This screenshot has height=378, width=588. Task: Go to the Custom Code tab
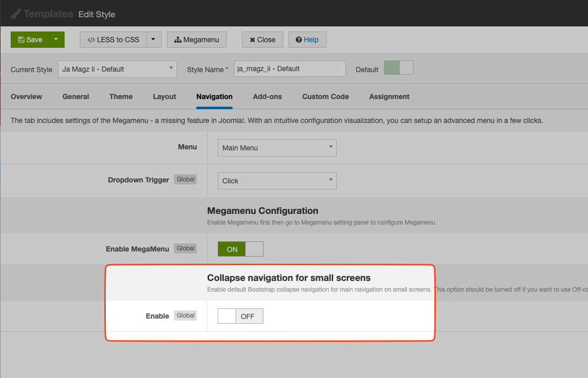pyautogui.click(x=325, y=97)
